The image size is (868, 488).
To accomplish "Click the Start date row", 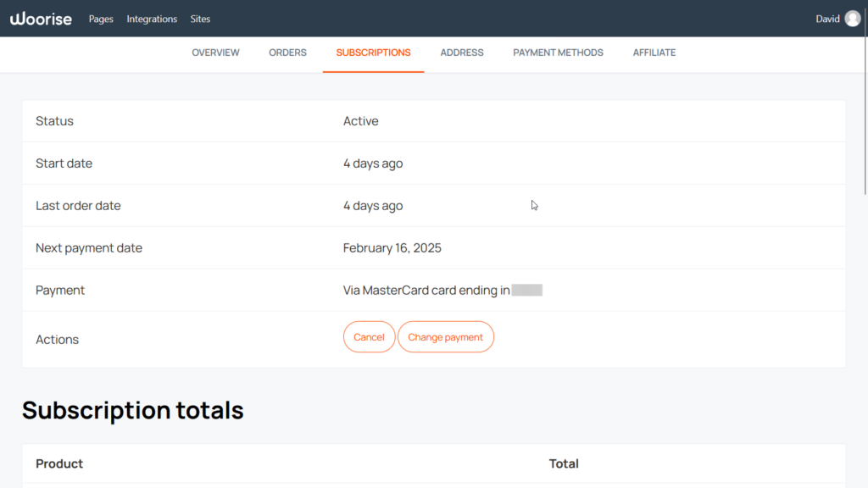I will click(64, 163).
